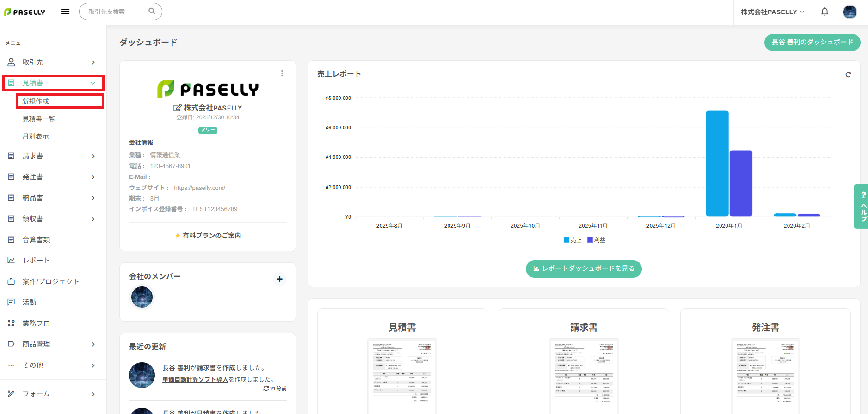The height and width of the screenshot is (414, 868).
Task: Click the edit icon beside 株式会社PASELLY
Action: [177, 108]
